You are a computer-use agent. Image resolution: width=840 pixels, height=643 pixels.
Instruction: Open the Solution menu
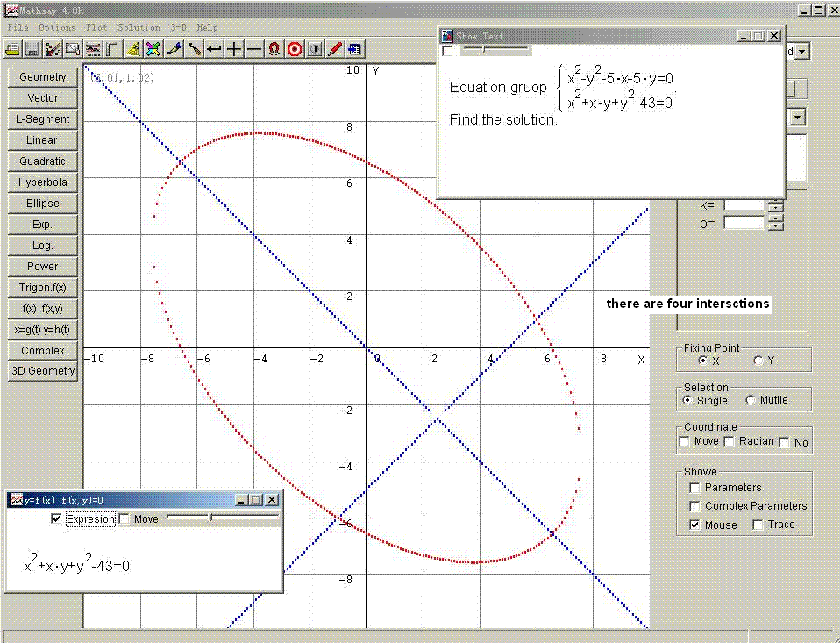(x=139, y=27)
